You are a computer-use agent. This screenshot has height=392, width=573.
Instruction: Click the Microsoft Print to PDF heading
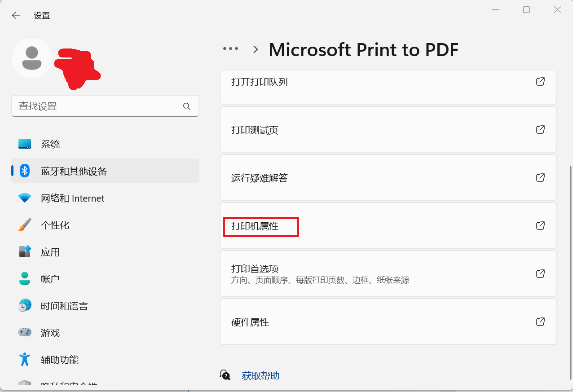363,50
